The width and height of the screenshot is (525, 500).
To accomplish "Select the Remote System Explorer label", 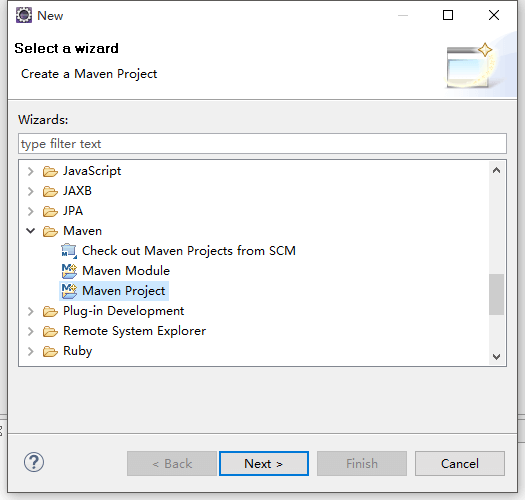I will pos(134,331).
